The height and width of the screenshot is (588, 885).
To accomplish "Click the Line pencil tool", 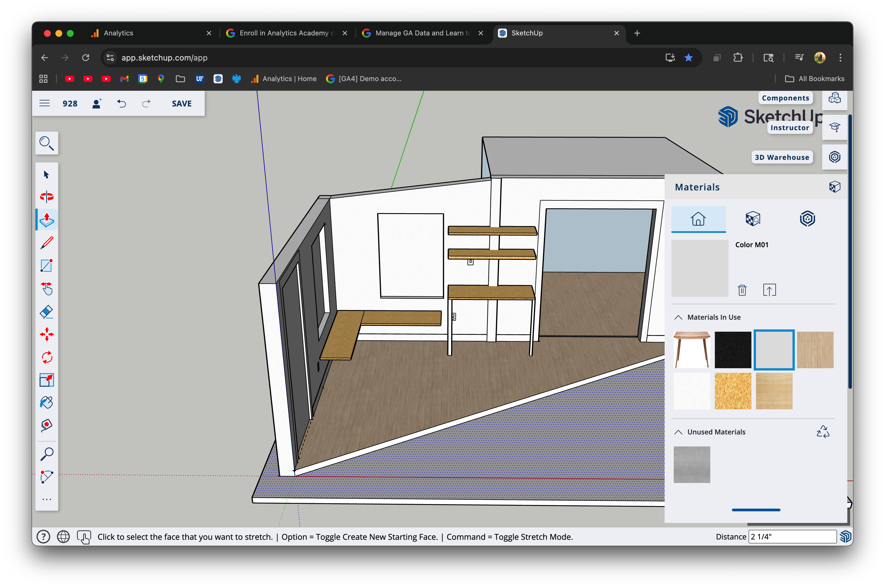I will (47, 243).
